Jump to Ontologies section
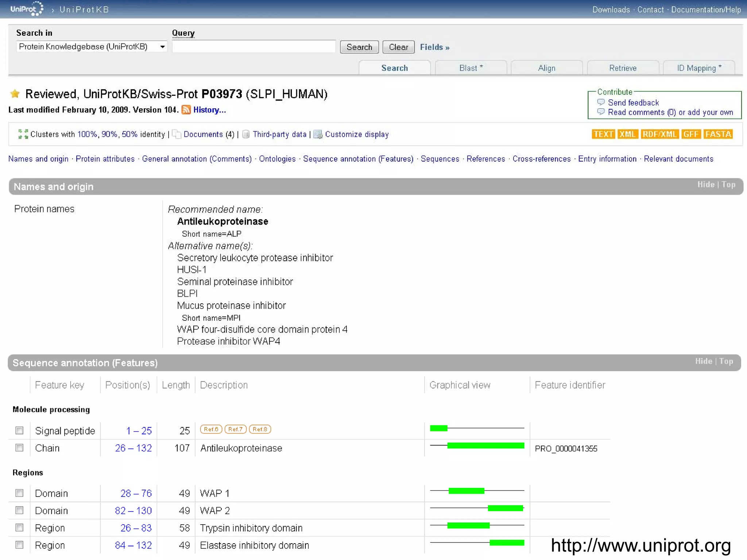 pos(277,159)
